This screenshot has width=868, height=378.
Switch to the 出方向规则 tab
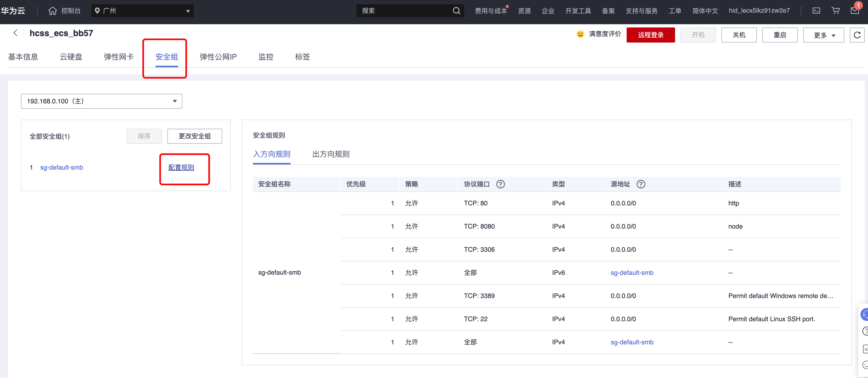pyautogui.click(x=331, y=154)
